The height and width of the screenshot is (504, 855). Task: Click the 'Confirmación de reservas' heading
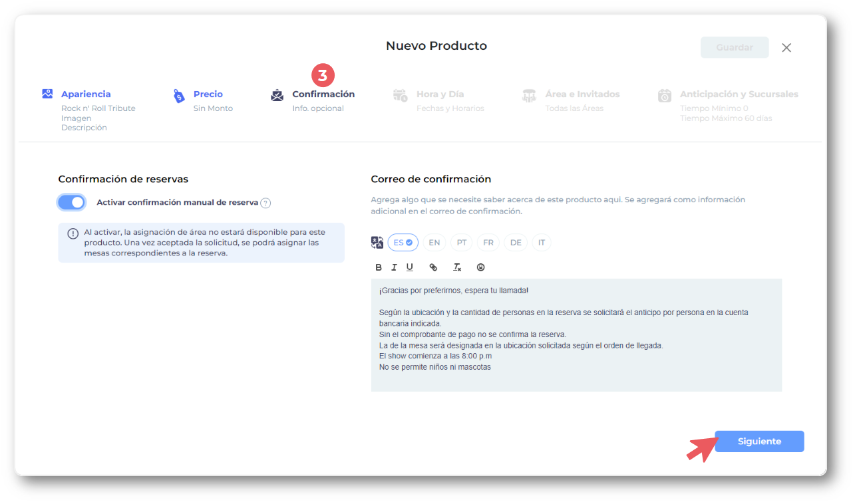pyautogui.click(x=123, y=179)
